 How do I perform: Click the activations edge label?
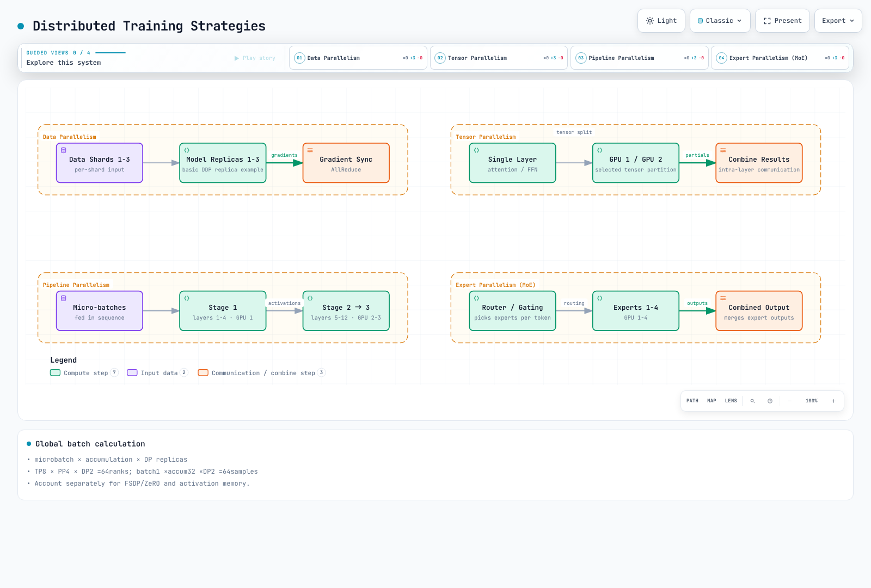tap(284, 303)
